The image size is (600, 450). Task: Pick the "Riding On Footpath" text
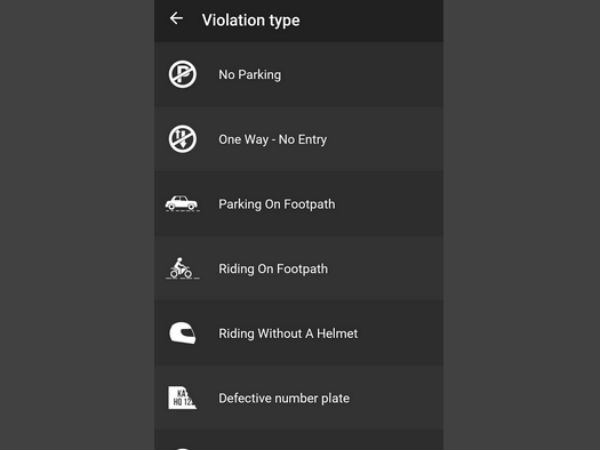click(x=273, y=269)
